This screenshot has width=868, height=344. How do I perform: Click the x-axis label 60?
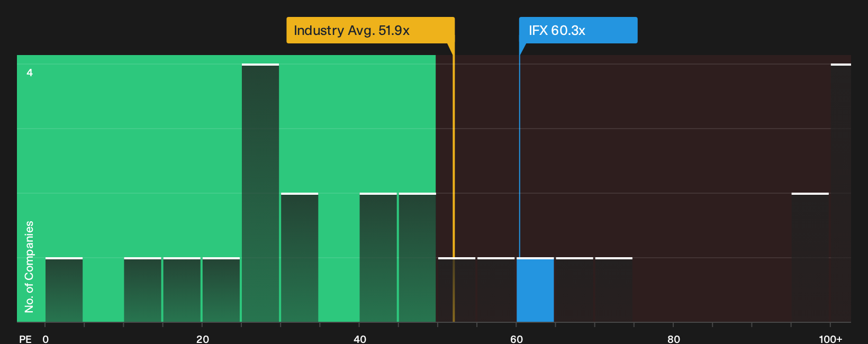[x=517, y=339]
